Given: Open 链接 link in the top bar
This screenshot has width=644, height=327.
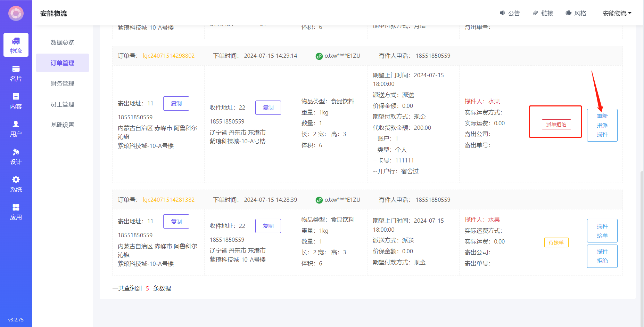Looking at the screenshot, I should click(x=543, y=13).
